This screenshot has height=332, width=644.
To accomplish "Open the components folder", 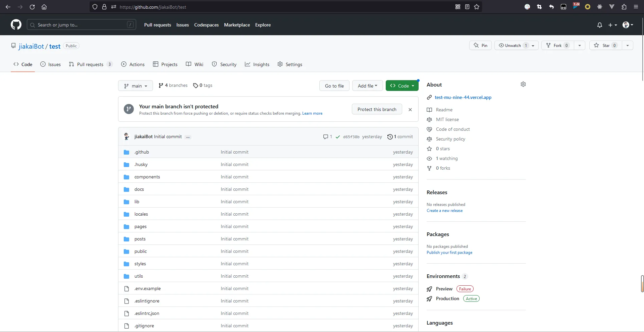I will click(147, 177).
